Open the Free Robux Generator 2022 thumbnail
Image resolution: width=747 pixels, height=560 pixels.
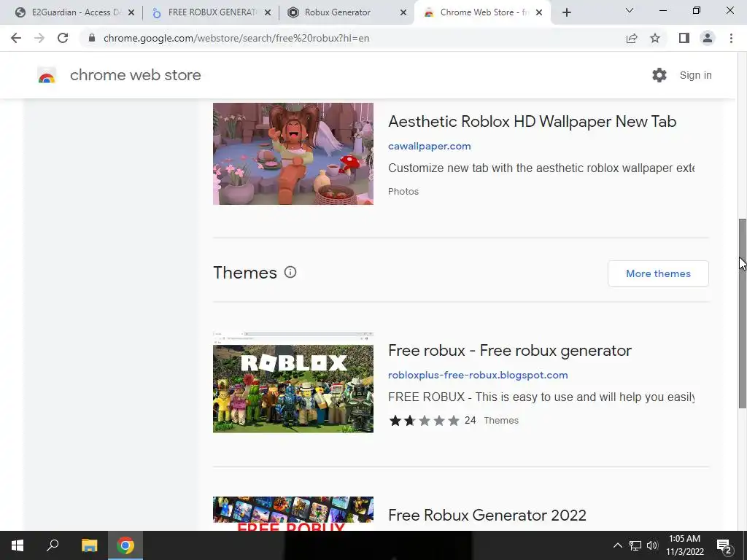(293, 513)
